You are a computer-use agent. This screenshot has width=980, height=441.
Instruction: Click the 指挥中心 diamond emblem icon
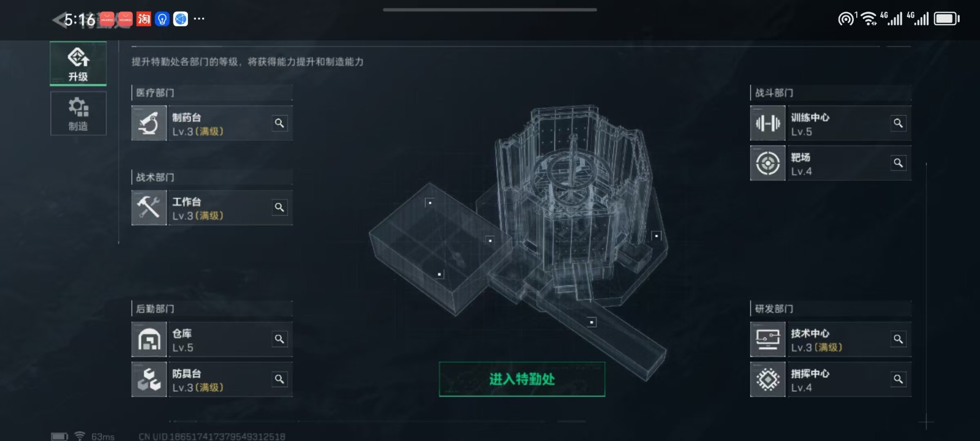(x=767, y=379)
